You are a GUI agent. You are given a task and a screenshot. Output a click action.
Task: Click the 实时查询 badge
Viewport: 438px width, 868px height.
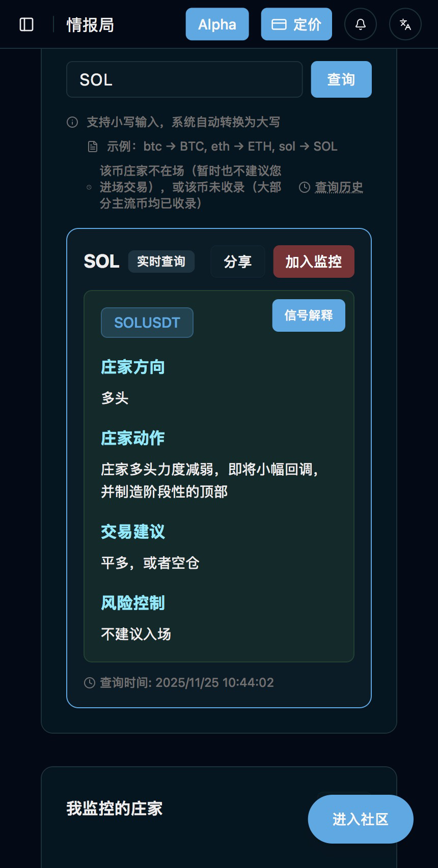[x=161, y=262]
